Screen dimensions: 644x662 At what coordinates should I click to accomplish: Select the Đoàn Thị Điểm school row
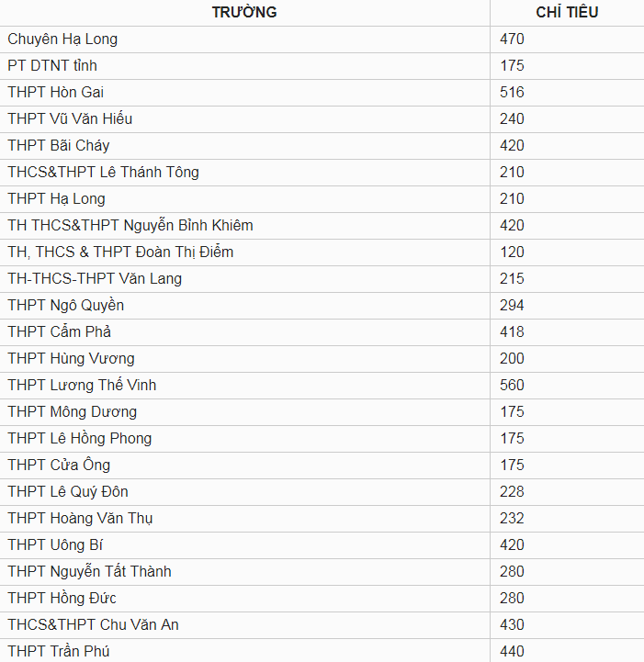coord(322,252)
